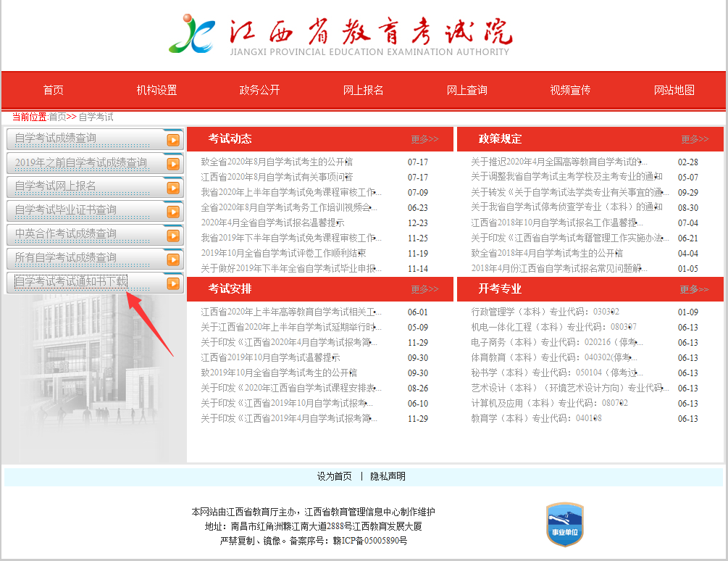The image size is (728, 561).
Task: Click the arrow icon beside 中英合作考试成绩查询
Action: [x=173, y=235]
